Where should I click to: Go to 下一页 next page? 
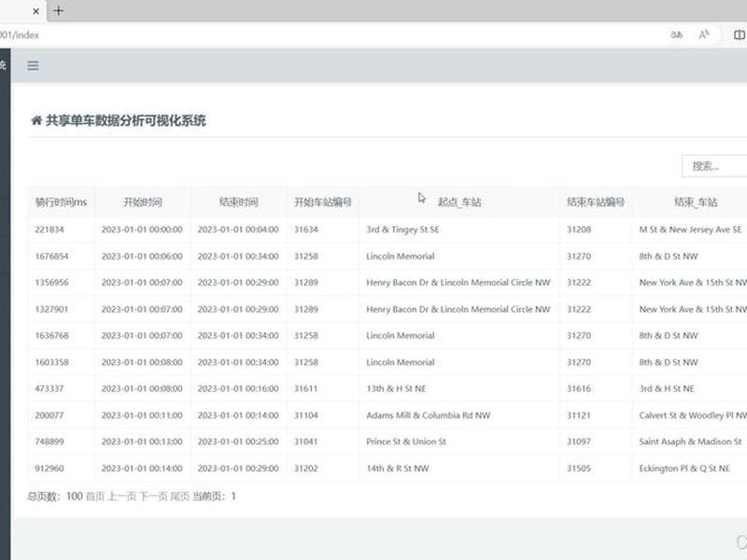pyautogui.click(x=154, y=497)
